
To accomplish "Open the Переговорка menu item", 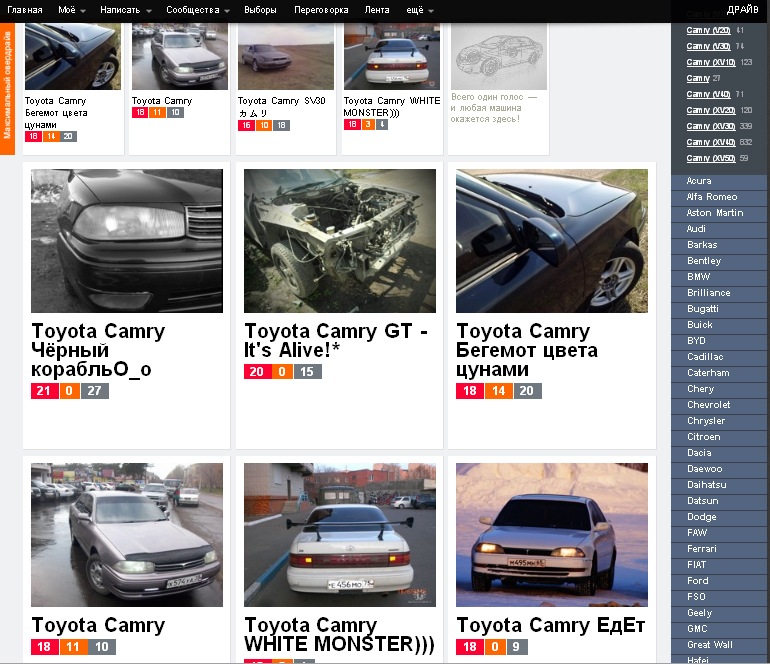I will [321, 10].
